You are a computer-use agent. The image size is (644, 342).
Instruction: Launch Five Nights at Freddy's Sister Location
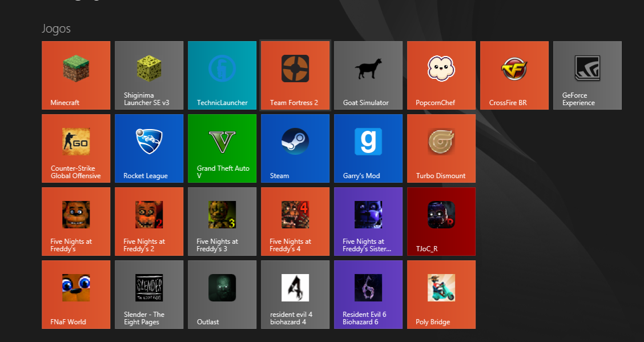click(368, 222)
